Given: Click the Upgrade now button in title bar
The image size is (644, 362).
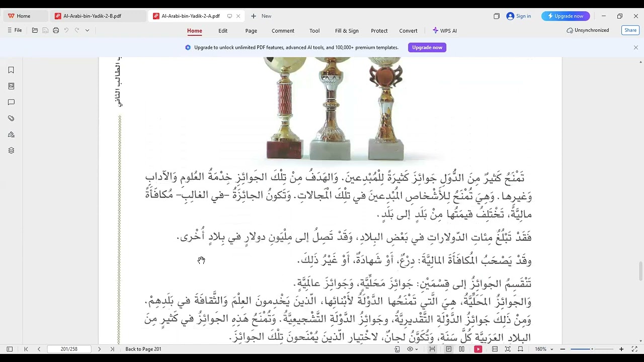Looking at the screenshot, I should pyautogui.click(x=566, y=16).
